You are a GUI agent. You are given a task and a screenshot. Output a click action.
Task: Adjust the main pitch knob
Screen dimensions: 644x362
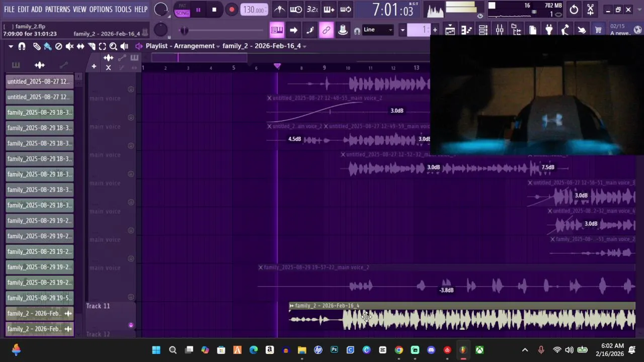[160, 30]
